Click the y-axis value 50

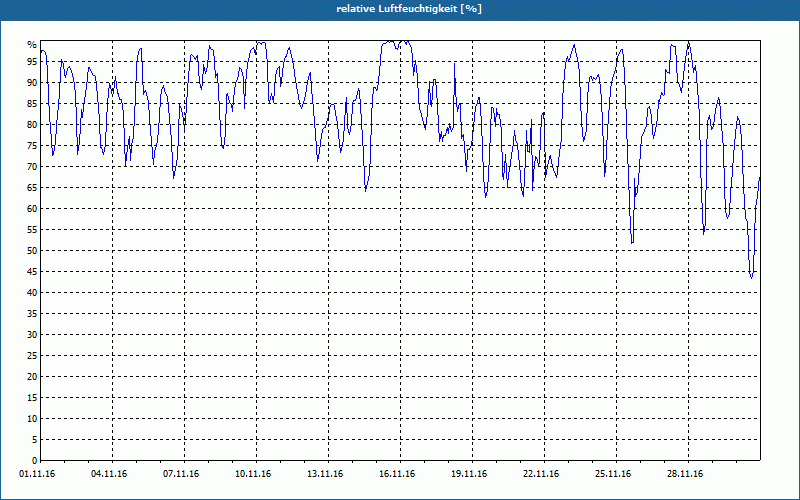coord(32,251)
